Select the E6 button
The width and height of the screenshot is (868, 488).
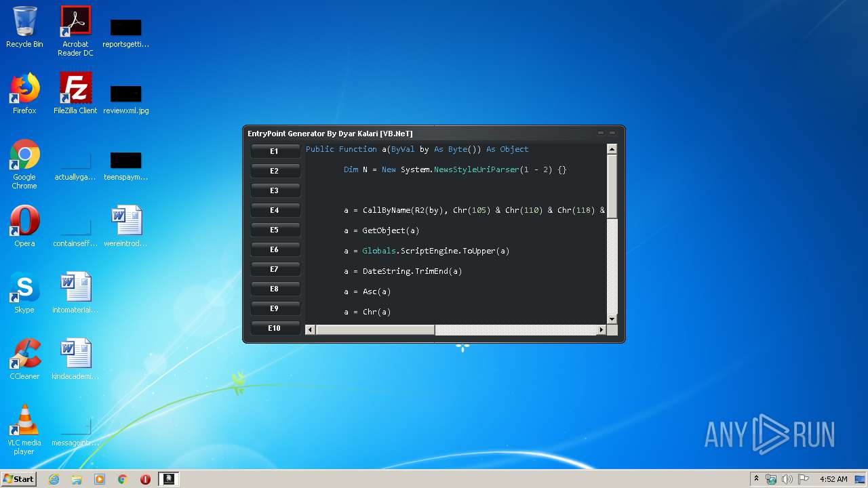pos(275,249)
